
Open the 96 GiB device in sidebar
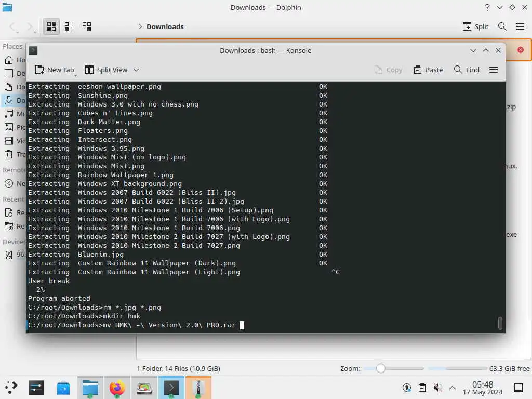(14, 255)
